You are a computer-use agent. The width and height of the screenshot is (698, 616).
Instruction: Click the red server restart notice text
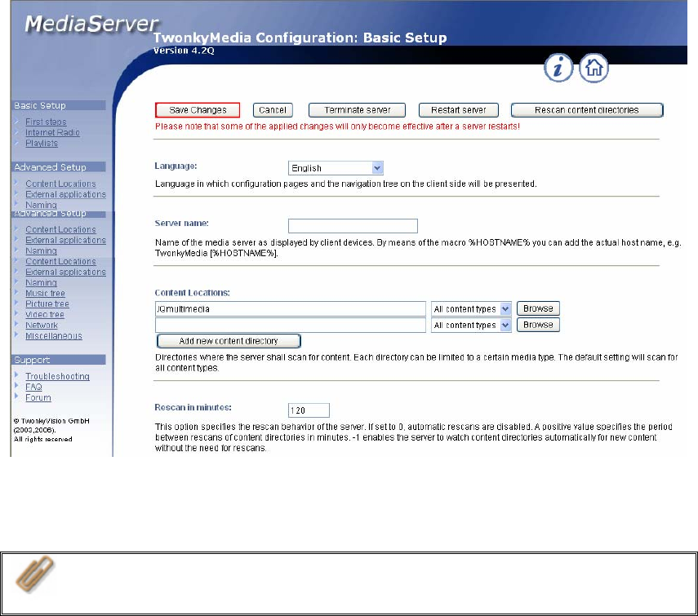tap(337, 126)
